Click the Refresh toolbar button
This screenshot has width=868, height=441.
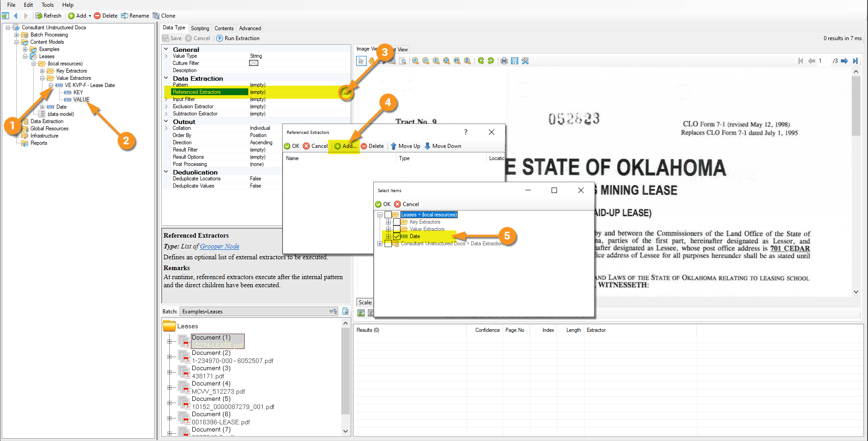[x=48, y=16]
